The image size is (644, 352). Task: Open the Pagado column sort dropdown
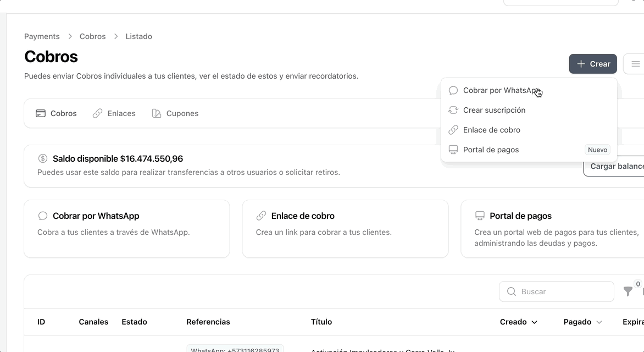599,322
